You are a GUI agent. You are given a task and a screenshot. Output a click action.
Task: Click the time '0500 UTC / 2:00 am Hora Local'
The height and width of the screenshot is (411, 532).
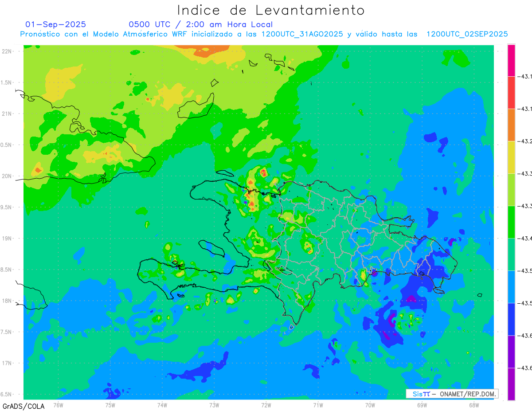coord(201,24)
